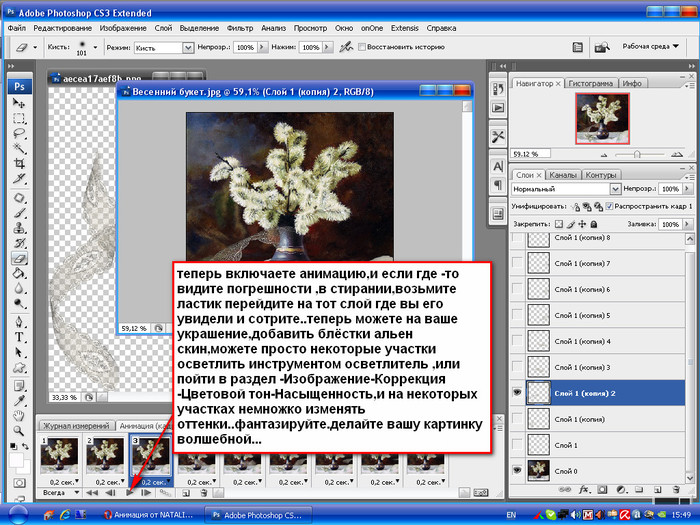
Task: Click the foreground color swatch
Action: pos(16,461)
